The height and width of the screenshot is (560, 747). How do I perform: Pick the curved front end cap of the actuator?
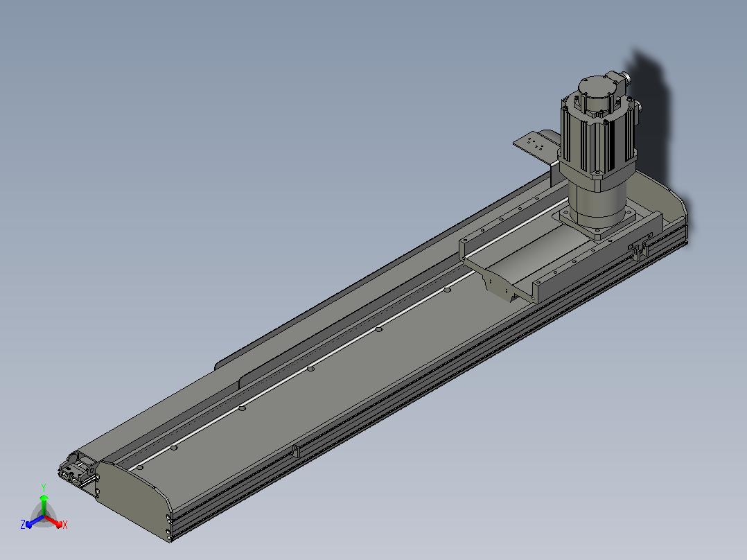pyautogui.click(x=134, y=500)
